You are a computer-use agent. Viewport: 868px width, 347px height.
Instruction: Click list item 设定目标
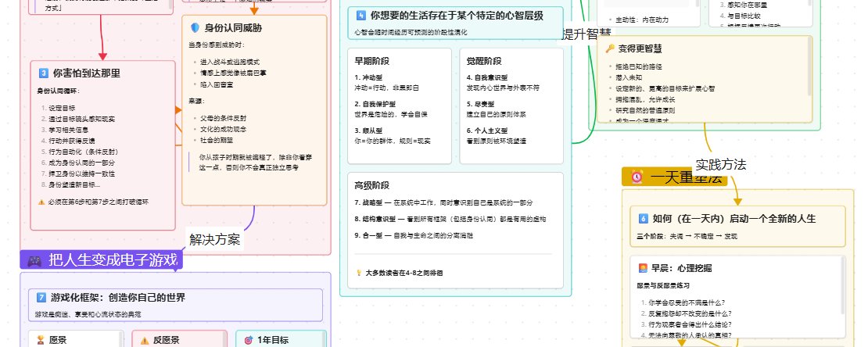coord(62,109)
